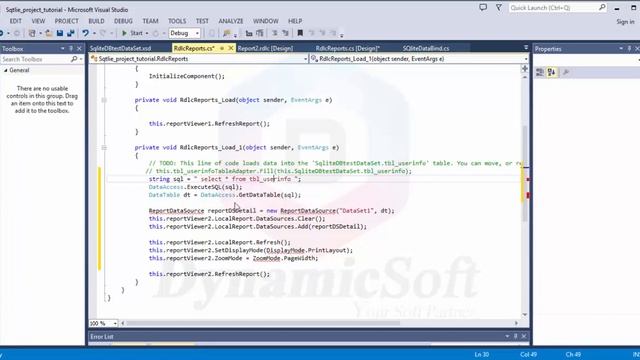Screen dimensions: 640x360
Task: Open the document tabs overflow list
Action: (x=526, y=48)
